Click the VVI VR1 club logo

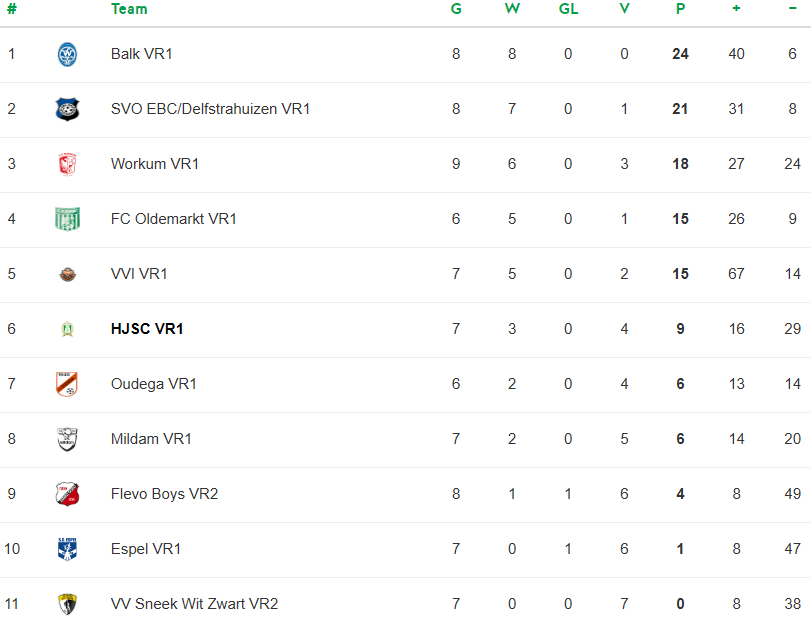coord(67,274)
